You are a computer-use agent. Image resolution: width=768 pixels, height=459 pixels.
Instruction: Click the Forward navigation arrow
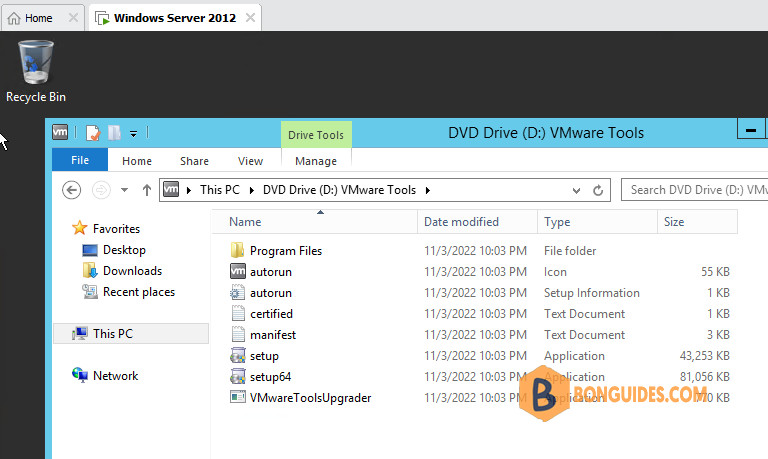[101, 190]
